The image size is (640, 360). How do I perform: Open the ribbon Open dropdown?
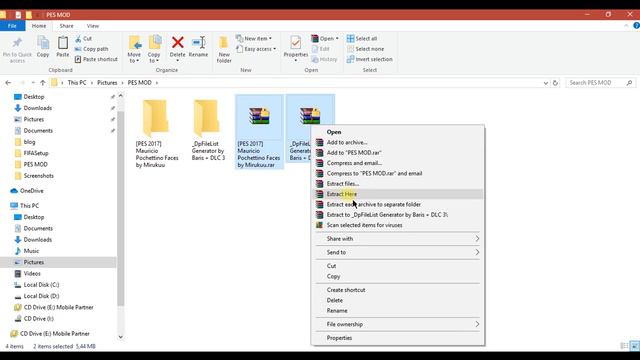(325, 38)
